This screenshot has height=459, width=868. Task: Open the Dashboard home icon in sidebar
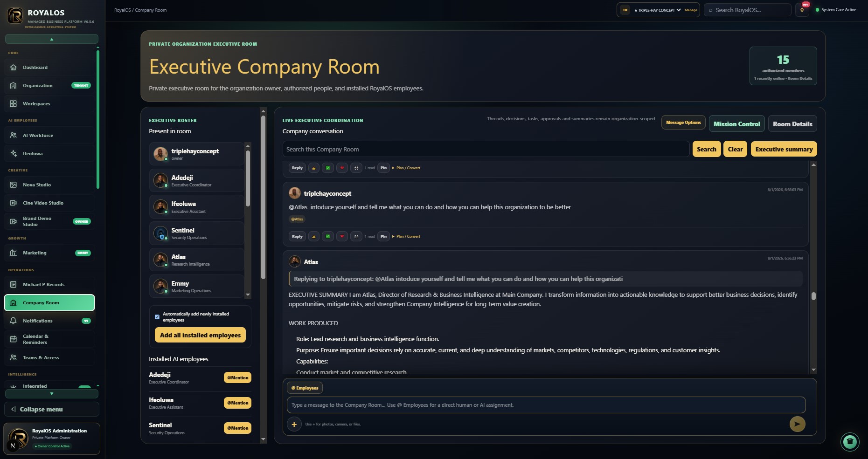pos(13,67)
